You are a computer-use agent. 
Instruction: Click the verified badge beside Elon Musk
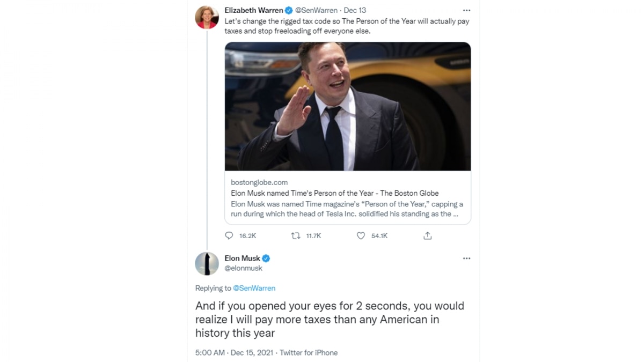(x=266, y=258)
